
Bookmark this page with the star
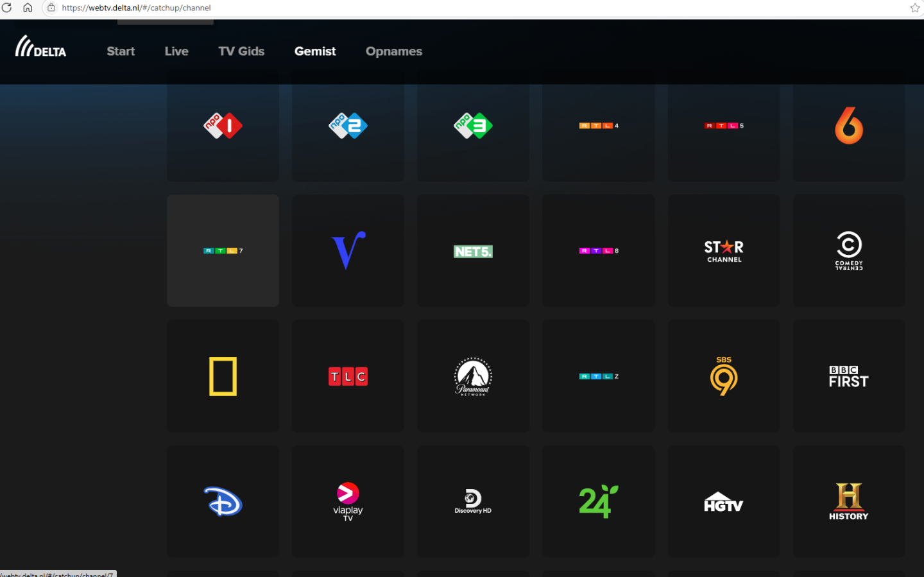(915, 8)
